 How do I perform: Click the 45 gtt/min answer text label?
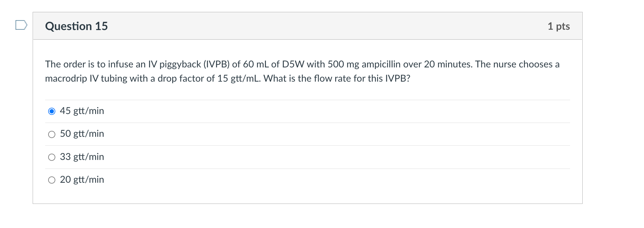click(x=81, y=111)
